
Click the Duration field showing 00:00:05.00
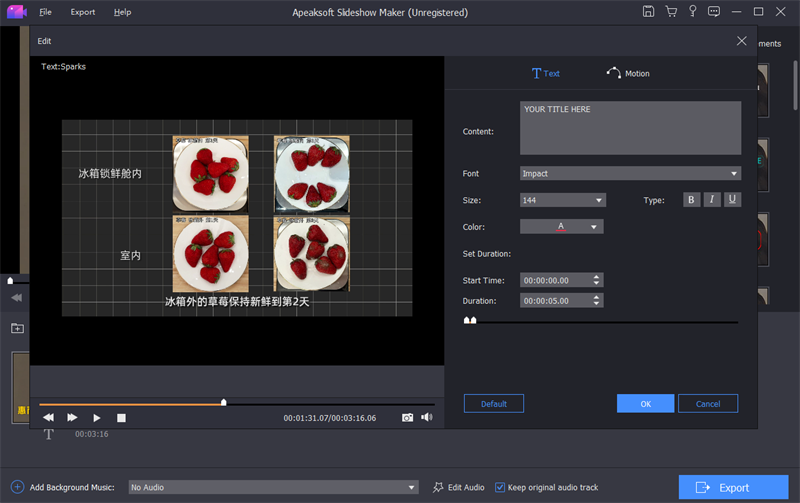555,300
